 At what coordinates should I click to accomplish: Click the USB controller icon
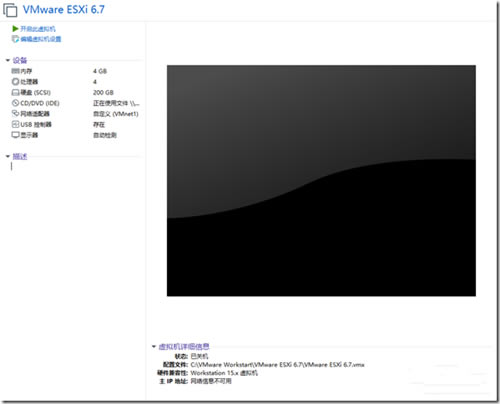pyautogui.click(x=15, y=124)
